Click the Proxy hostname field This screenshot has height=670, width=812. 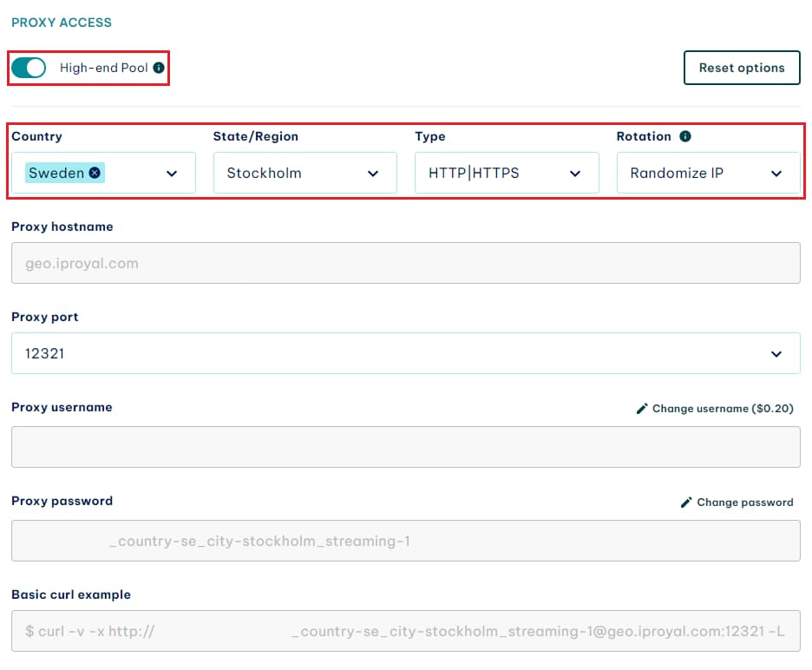[x=405, y=263]
